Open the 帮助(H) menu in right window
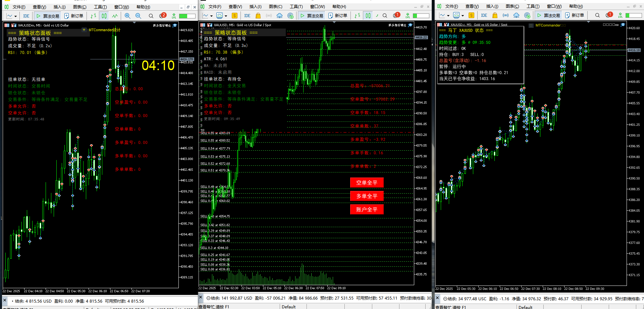The image size is (644, 309). coord(576,6)
